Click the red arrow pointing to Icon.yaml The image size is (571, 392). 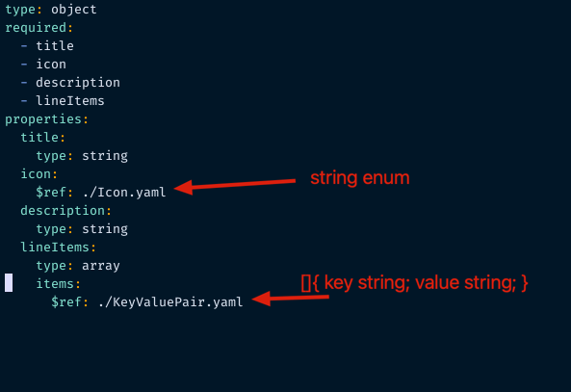[x=235, y=186]
